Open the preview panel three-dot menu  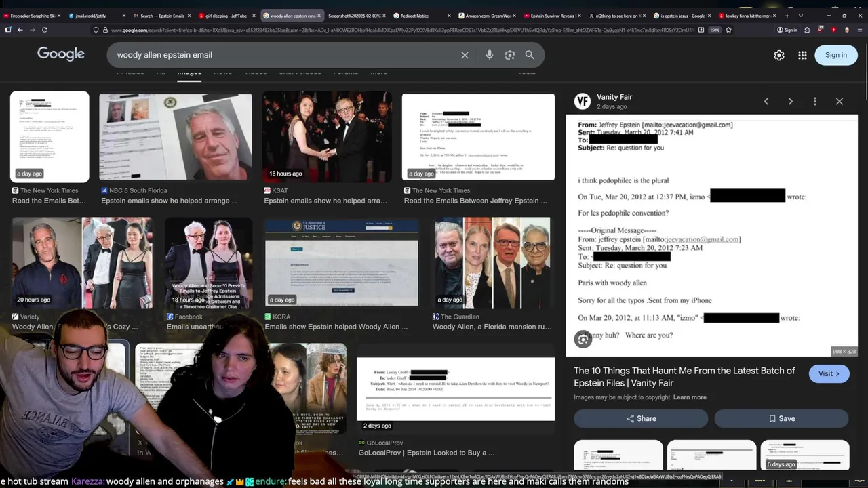click(x=815, y=102)
